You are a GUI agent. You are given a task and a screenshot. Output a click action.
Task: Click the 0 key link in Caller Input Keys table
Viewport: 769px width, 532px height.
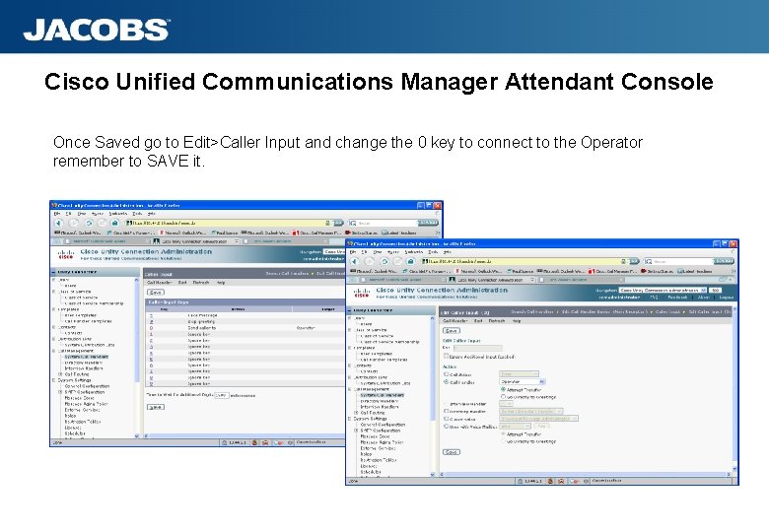point(151,328)
